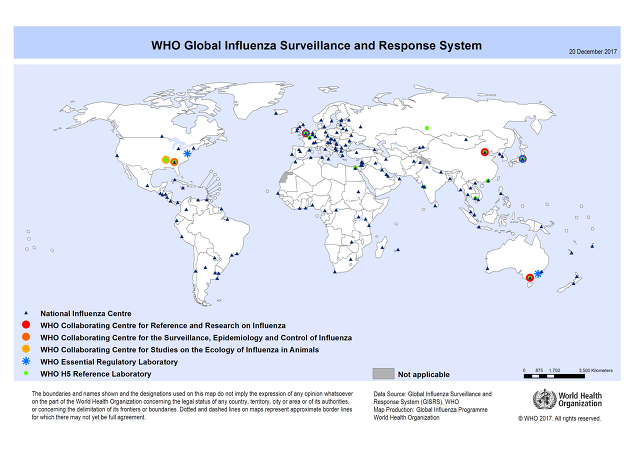This screenshot has width=640, height=451.
Task: Click the collaborating centre marker in Japan
Action: coord(522,159)
